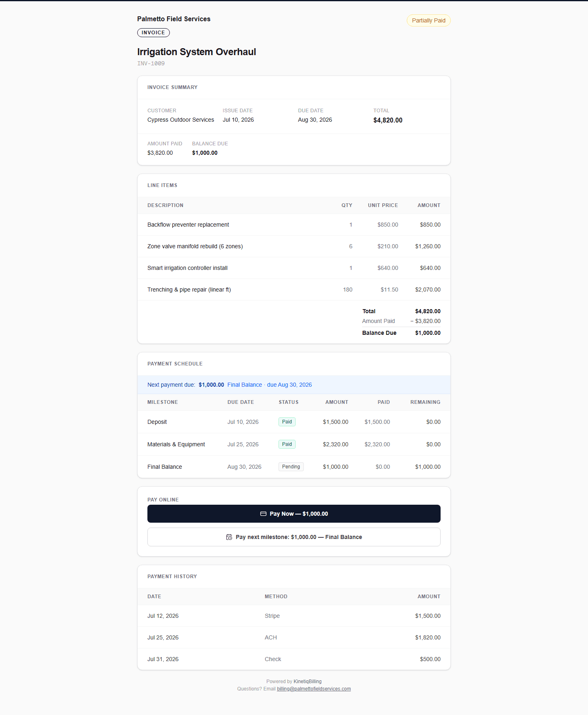
Task: Click the Partially Paid status badge
Action: coord(428,20)
